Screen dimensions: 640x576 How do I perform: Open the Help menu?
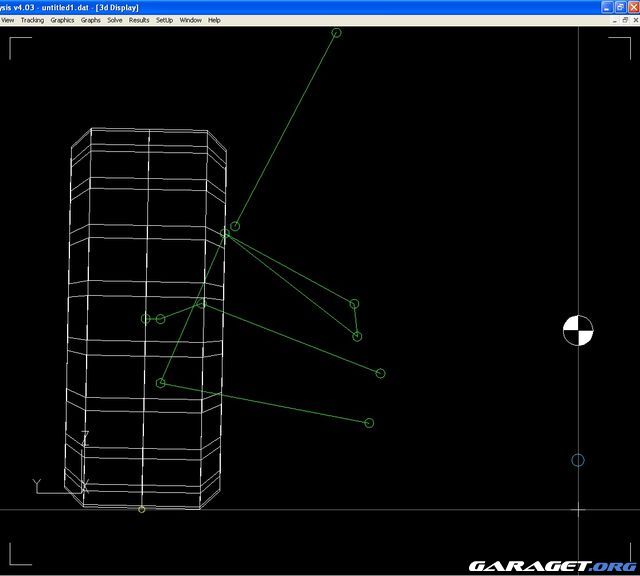[x=214, y=20]
